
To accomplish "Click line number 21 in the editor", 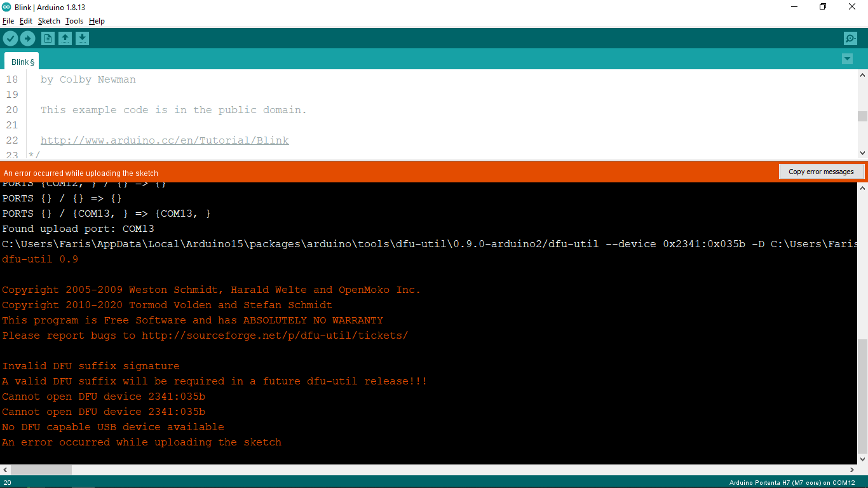I will [12, 125].
